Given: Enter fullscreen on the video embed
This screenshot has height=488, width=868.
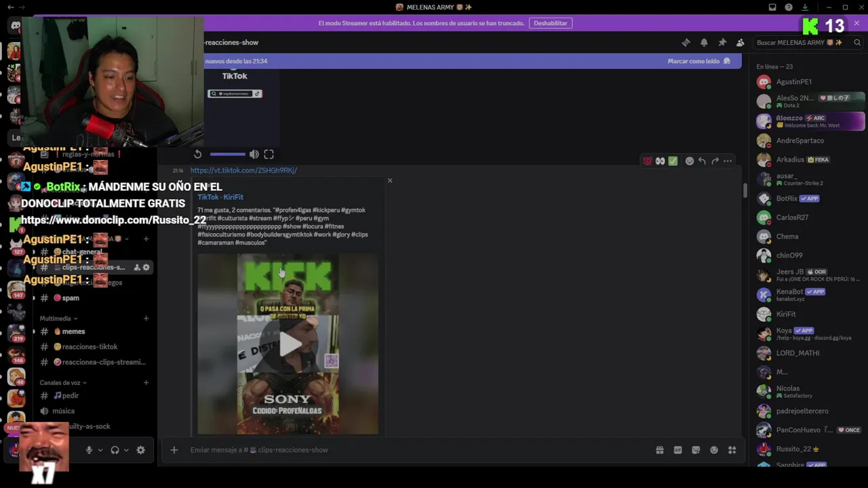Looking at the screenshot, I should coord(269,155).
